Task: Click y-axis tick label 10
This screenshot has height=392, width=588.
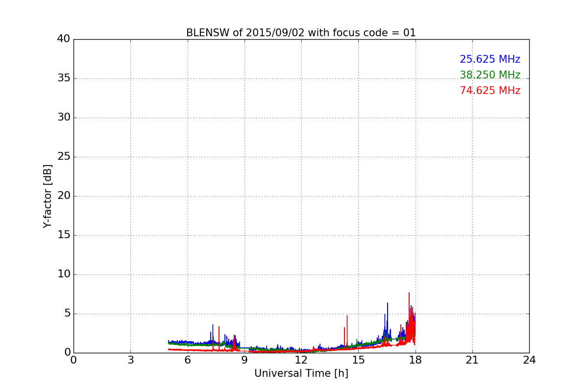Action: (x=64, y=274)
